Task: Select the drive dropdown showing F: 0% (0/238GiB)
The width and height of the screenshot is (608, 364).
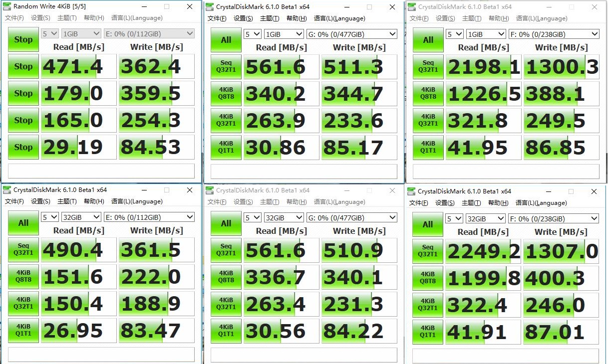Action: coord(553,33)
